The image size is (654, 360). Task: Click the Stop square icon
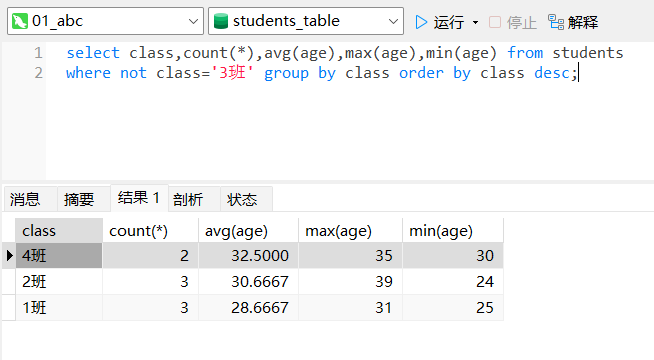coord(495,22)
